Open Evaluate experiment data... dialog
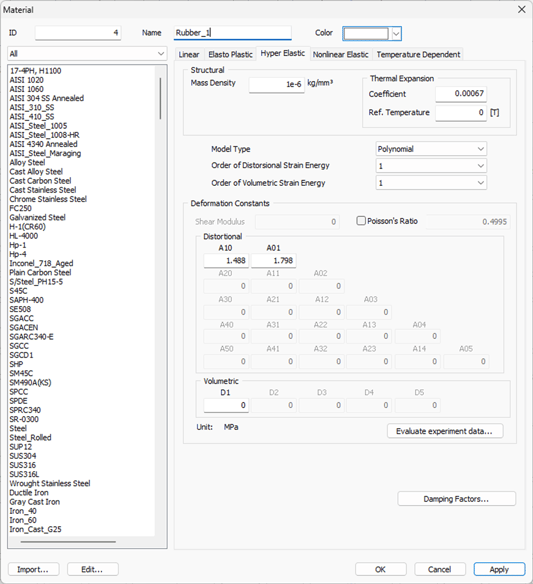 445,431
